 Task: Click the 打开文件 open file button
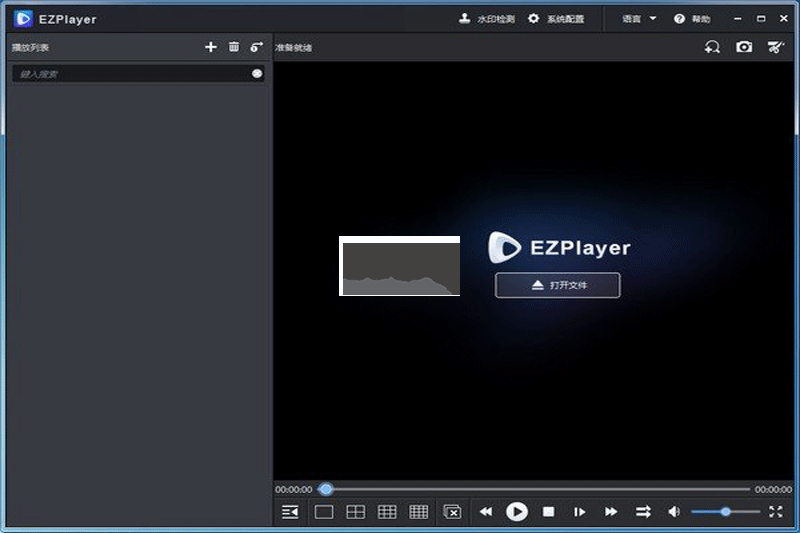(558, 285)
